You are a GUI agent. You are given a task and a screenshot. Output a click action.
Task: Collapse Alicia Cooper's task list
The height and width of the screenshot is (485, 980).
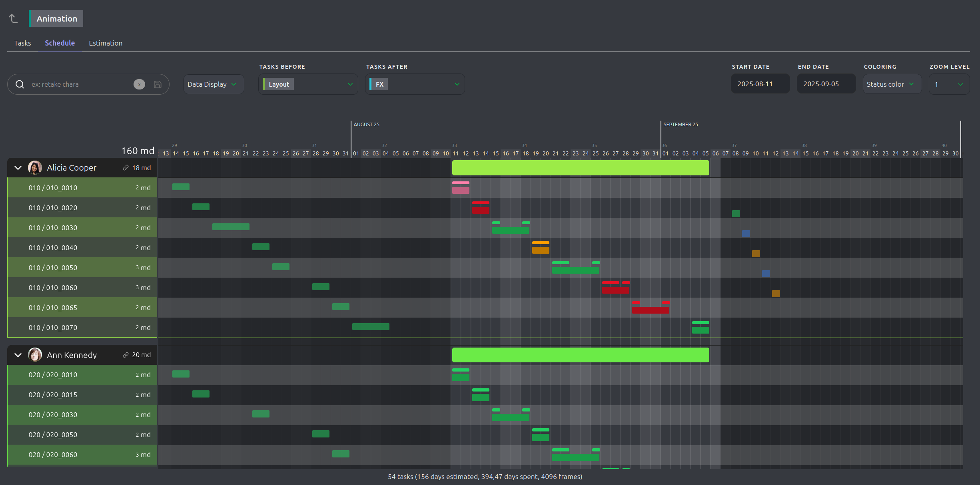[x=18, y=168]
